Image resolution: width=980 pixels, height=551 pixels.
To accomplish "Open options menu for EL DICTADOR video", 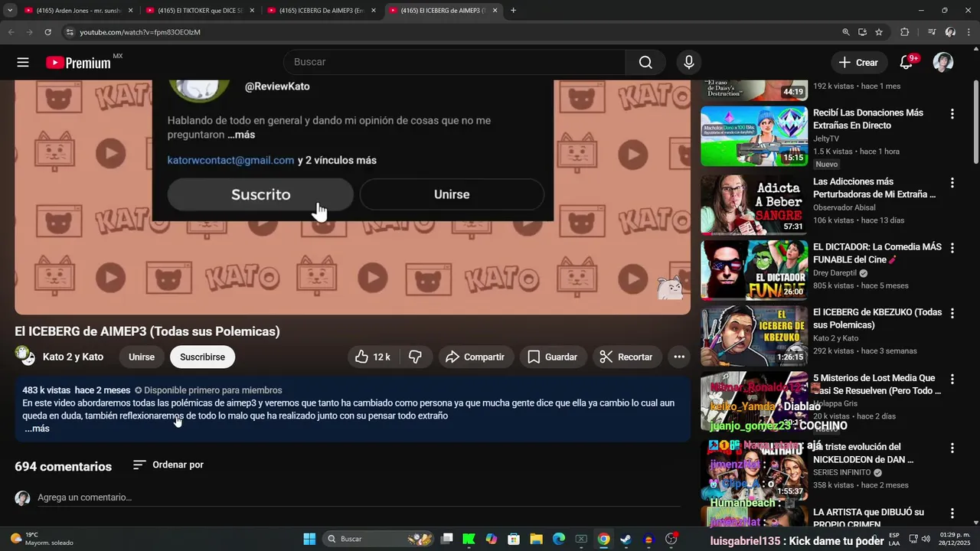I will (x=952, y=248).
